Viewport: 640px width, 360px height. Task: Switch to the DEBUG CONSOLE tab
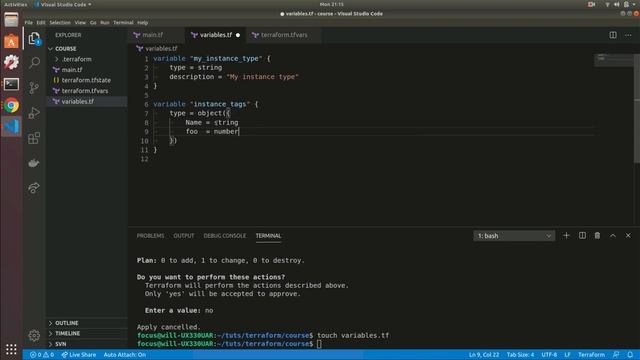click(225, 236)
